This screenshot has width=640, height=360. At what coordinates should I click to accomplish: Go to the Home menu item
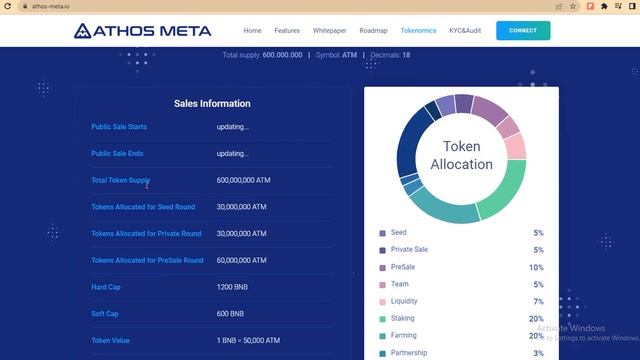pos(252,31)
